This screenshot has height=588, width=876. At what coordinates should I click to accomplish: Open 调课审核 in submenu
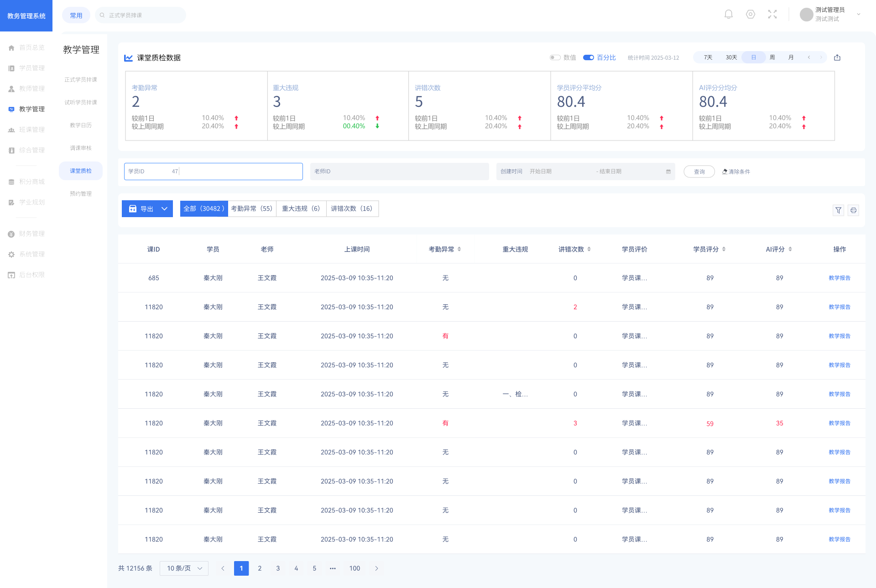(x=81, y=148)
